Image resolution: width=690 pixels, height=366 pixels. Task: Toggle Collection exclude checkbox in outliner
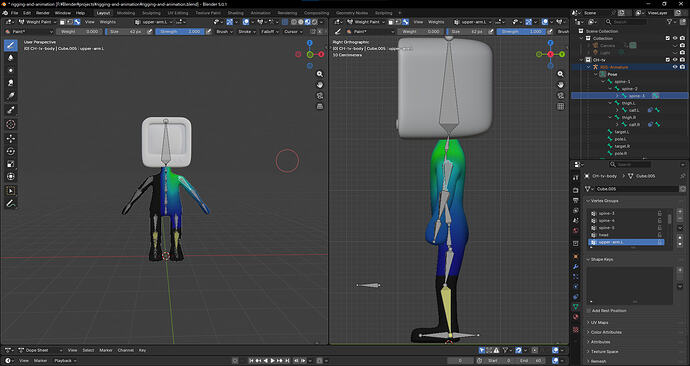668,38
